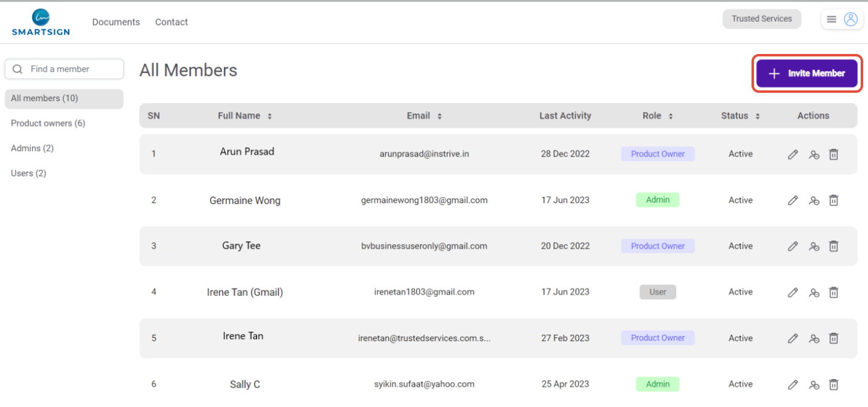The image size is (868, 407).
Task: Click the Invite Member button
Action: pyautogui.click(x=807, y=73)
